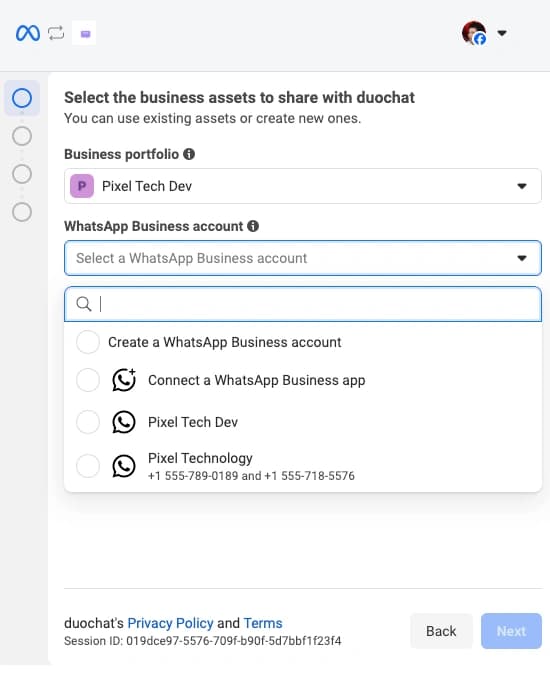
Task: Click the Back button
Action: coord(441,631)
